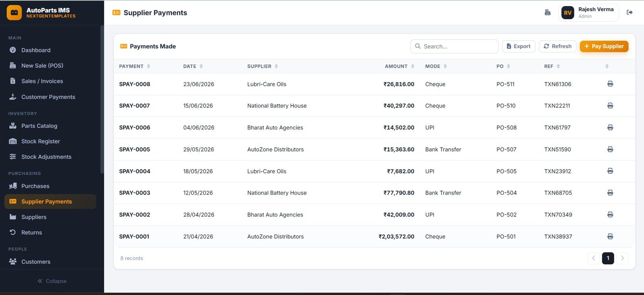The image size is (644, 295).
Task: Click the Supplier Payments page title icon
Action: [116, 12]
